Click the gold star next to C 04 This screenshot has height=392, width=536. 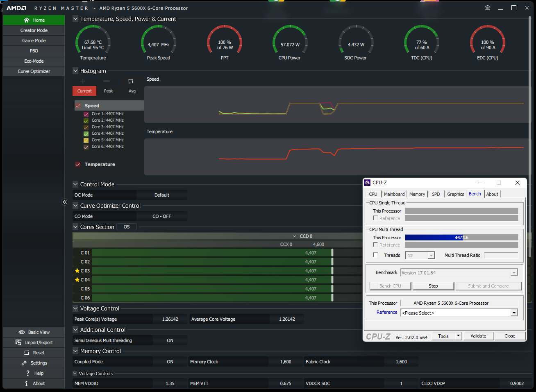(77, 280)
